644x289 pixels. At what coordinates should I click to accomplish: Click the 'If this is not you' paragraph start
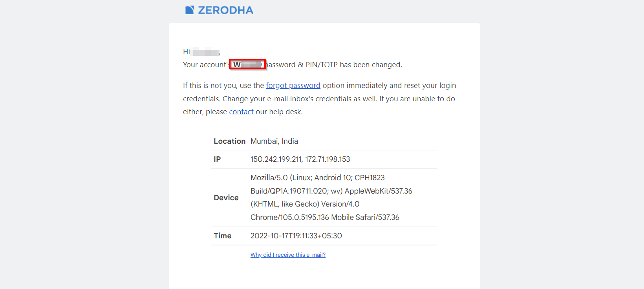[x=210, y=86]
